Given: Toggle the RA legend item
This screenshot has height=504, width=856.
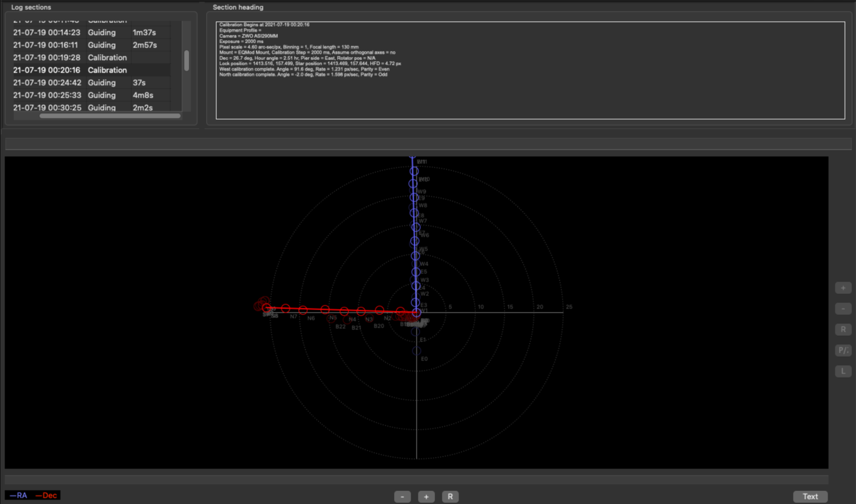Looking at the screenshot, I should coord(19,495).
